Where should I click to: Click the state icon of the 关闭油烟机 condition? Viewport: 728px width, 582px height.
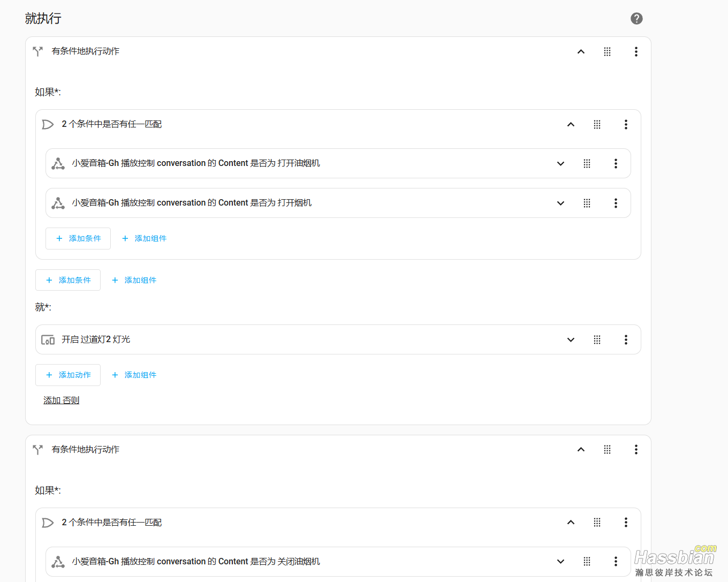pyautogui.click(x=58, y=562)
